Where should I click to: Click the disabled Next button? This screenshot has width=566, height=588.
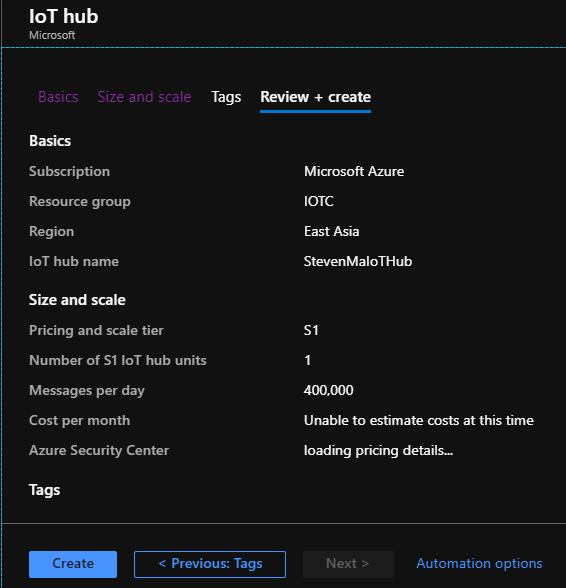tap(348, 564)
